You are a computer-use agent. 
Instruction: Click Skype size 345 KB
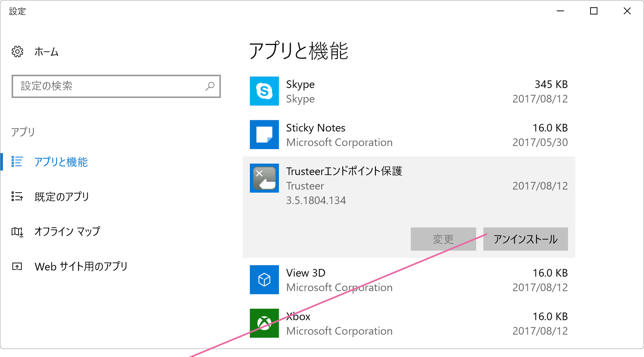(x=551, y=84)
